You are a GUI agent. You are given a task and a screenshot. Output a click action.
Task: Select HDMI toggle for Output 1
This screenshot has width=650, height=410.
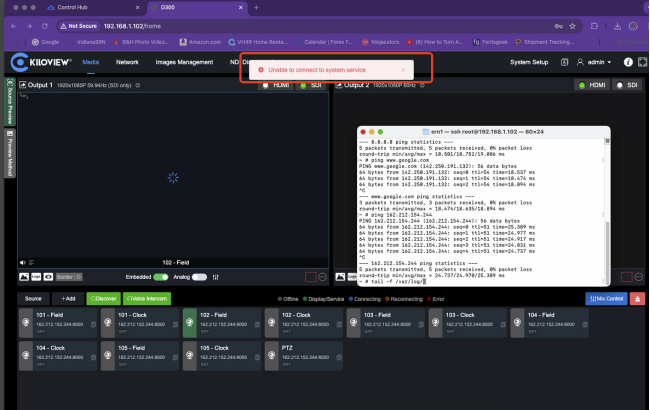[x=276, y=85]
